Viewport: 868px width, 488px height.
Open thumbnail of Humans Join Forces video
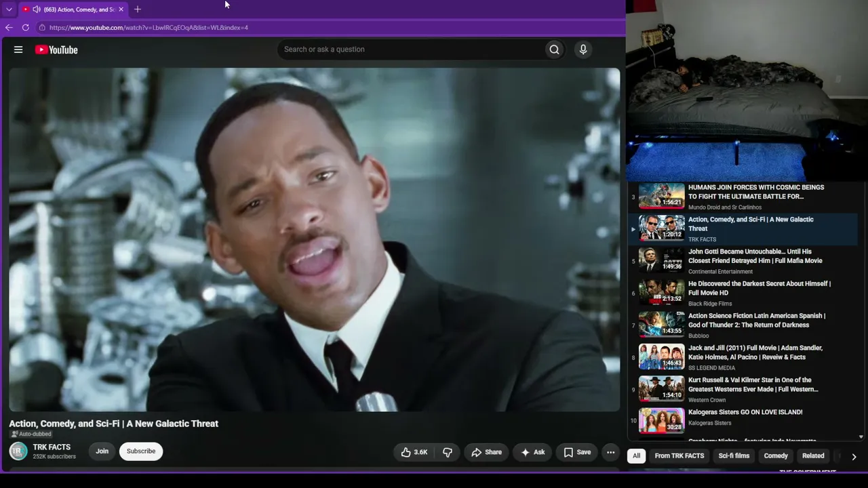[662, 196]
